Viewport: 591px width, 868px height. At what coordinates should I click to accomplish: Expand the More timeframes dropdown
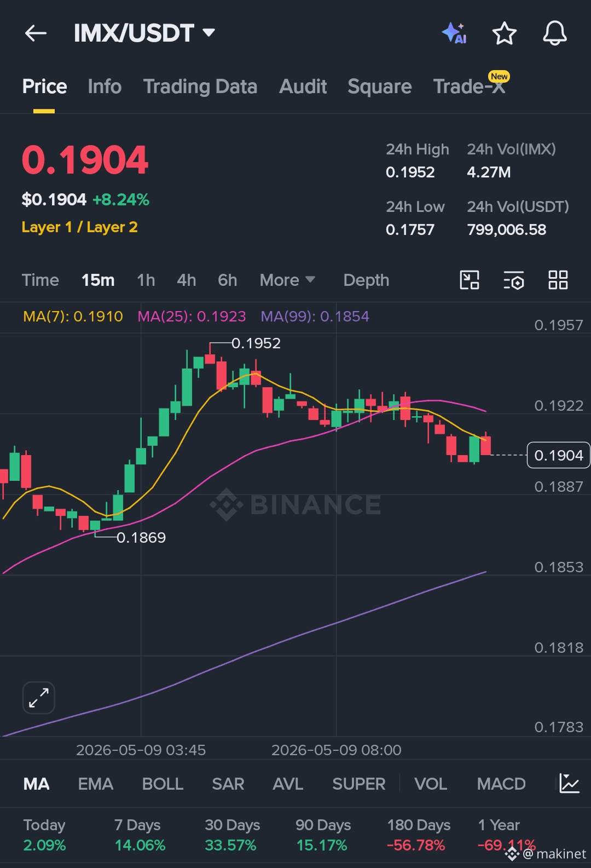point(287,280)
